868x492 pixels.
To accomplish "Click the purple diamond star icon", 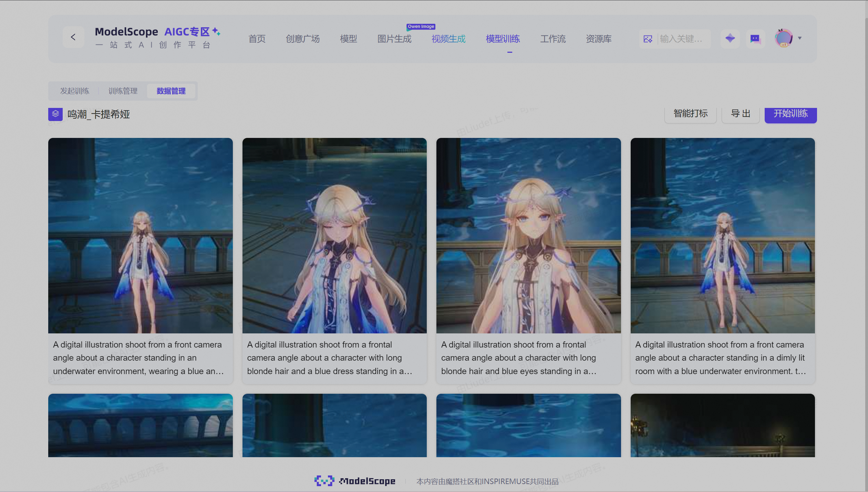I will pyautogui.click(x=730, y=38).
